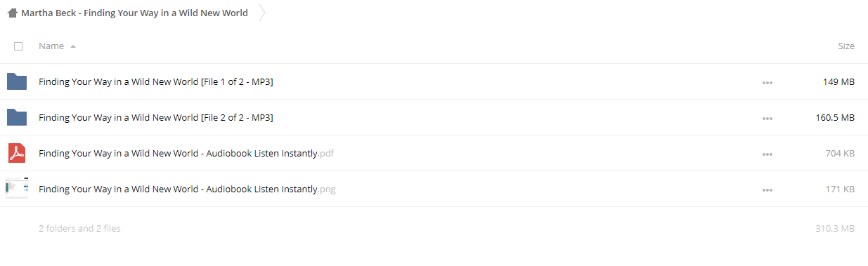Viewport: 868px width, 266px height.
Task: Toggle the select-all checkbox in header
Action: coord(18,46)
